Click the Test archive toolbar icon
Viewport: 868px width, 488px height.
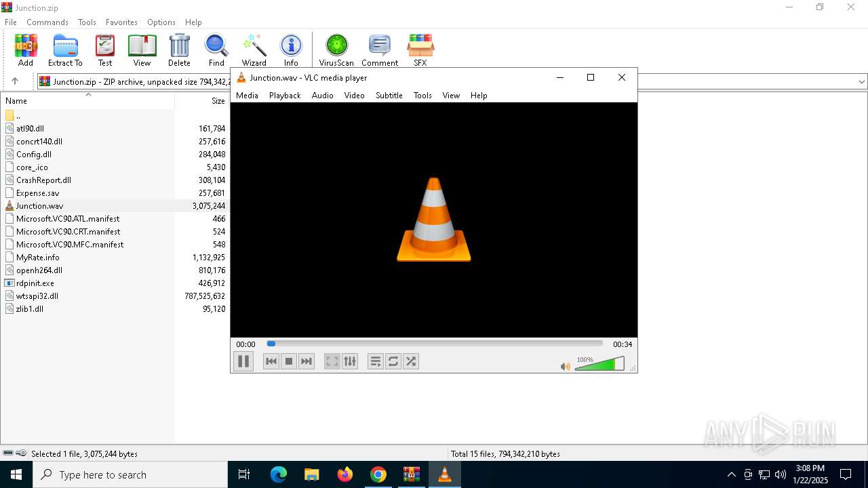[105, 51]
